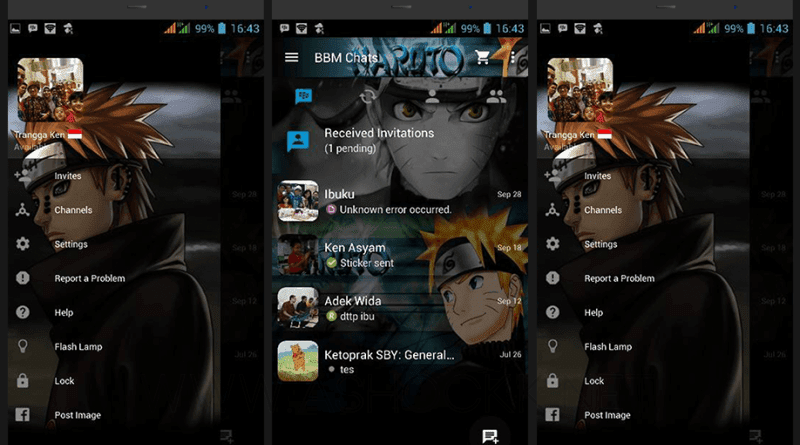The height and width of the screenshot is (445, 800).
Task: Toggle Flash Lamp in the left screenshot
Action: pos(79,347)
